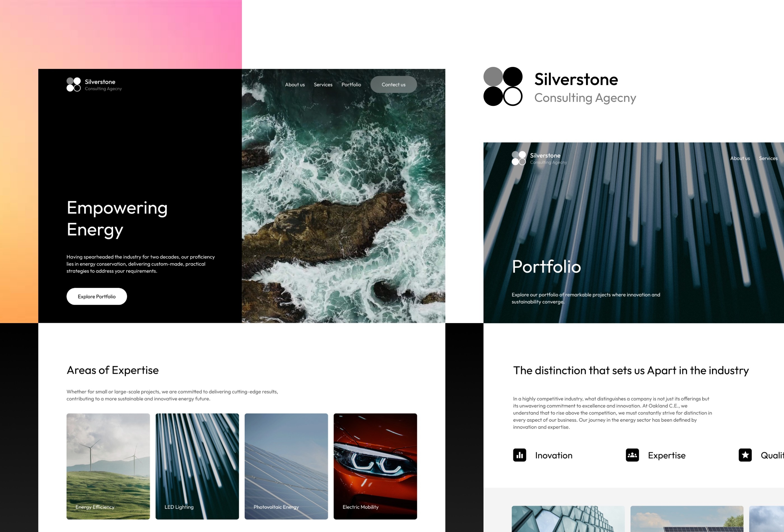
Task: Click the Quality icon in distinctions section
Action: 745,455
